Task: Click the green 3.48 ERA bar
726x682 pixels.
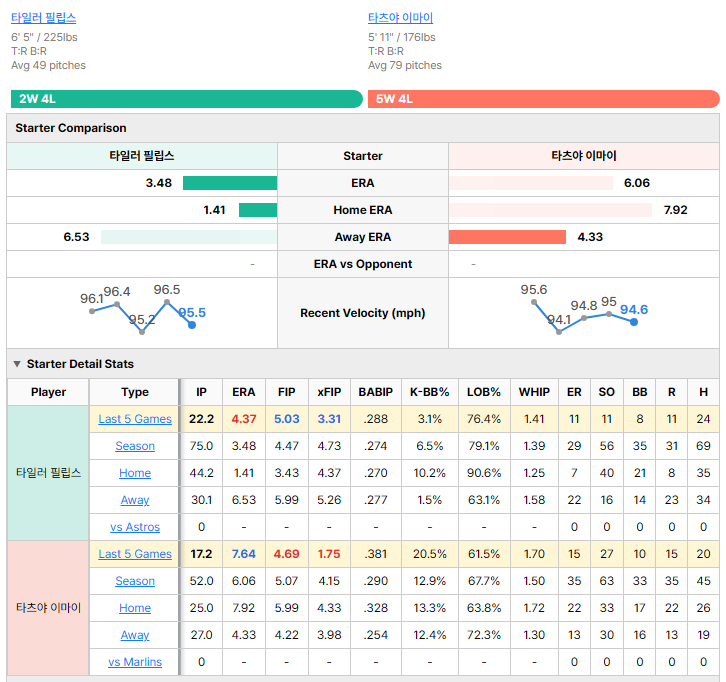Action: click(230, 183)
